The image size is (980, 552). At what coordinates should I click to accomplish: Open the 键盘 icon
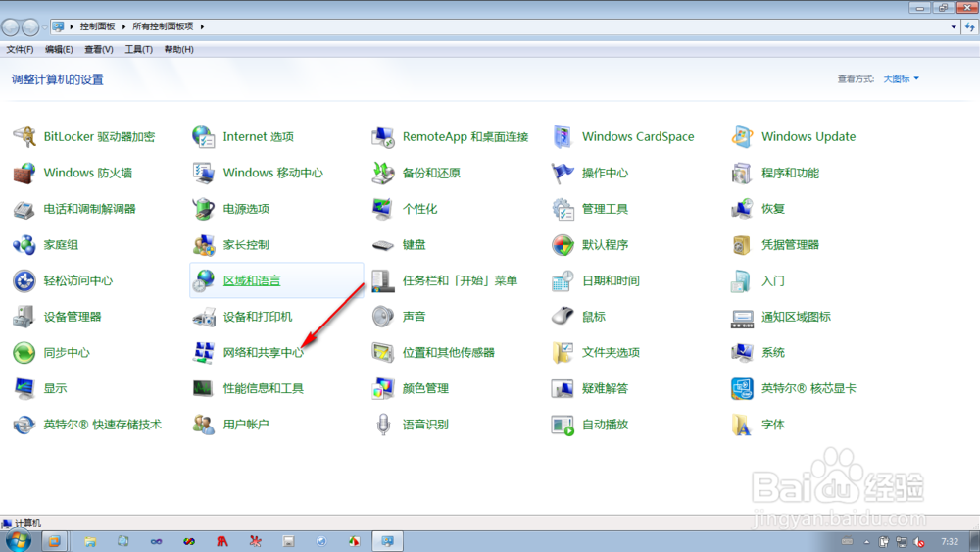tap(383, 245)
